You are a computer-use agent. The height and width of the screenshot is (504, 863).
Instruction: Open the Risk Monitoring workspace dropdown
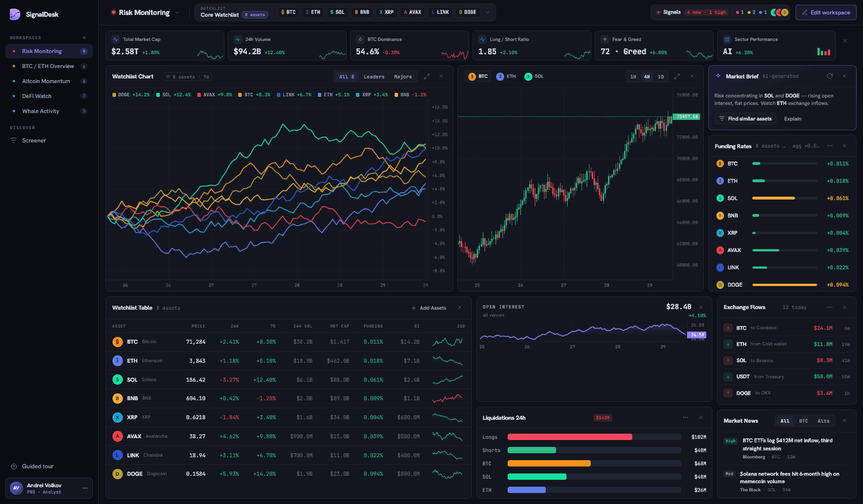[x=177, y=12]
